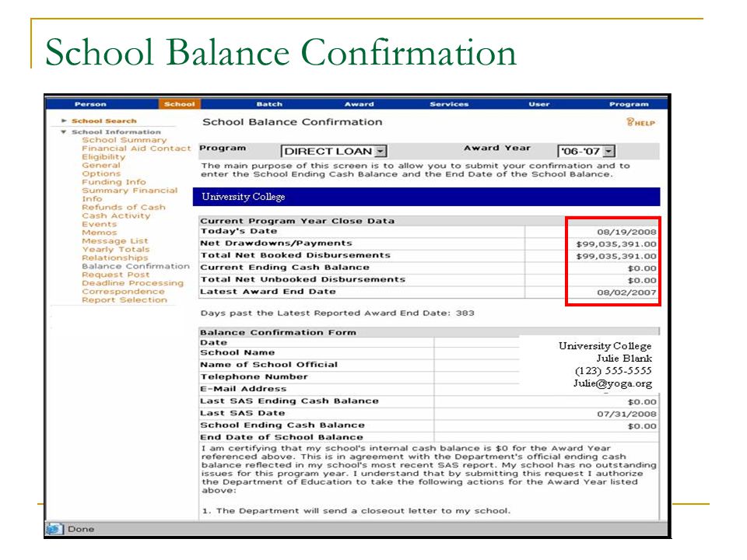Switch to the Person tab

(90, 103)
